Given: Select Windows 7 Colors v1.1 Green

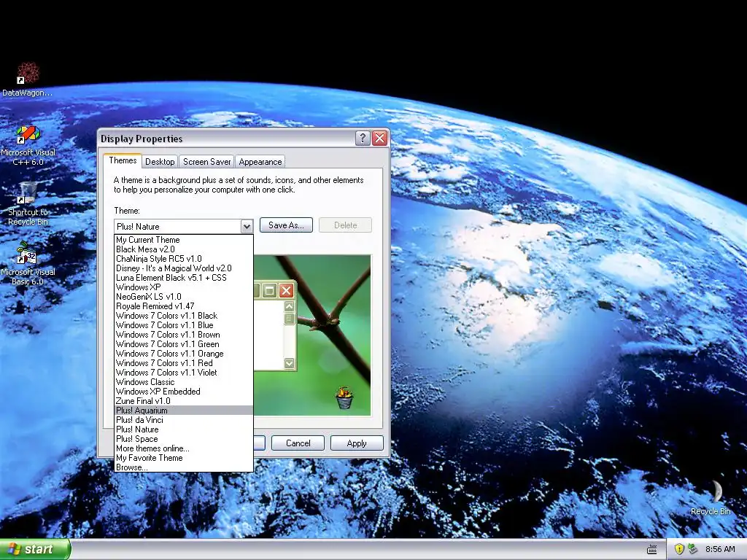Looking at the screenshot, I should [184, 344].
